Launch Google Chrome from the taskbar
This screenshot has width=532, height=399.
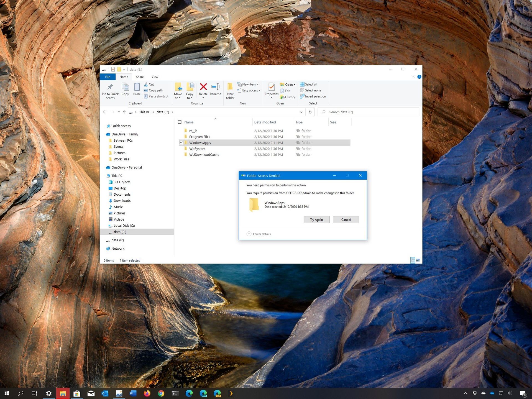pos(161,393)
